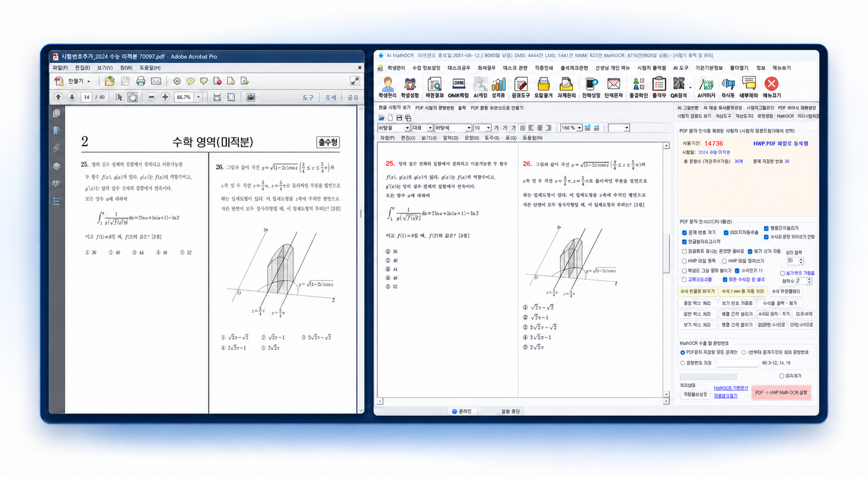The width and height of the screenshot is (868, 477).
Task: Click the editor vertical scrollbar
Action: click(666, 270)
